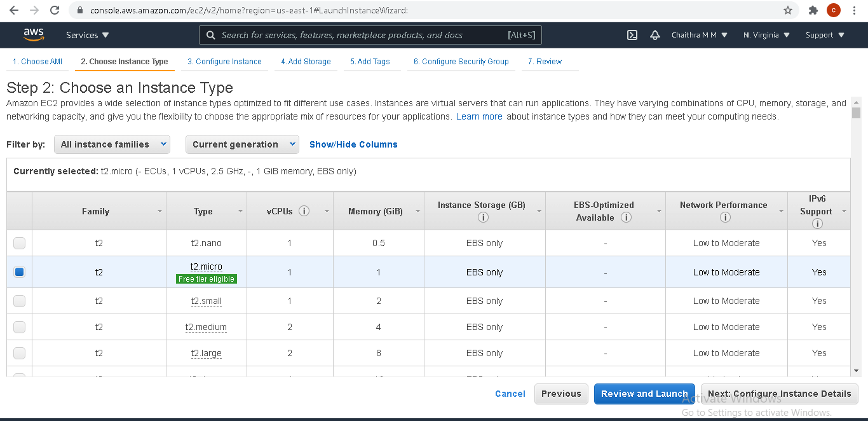Change region via N. Virginia dropdown
868x421 pixels.
tap(766, 35)
